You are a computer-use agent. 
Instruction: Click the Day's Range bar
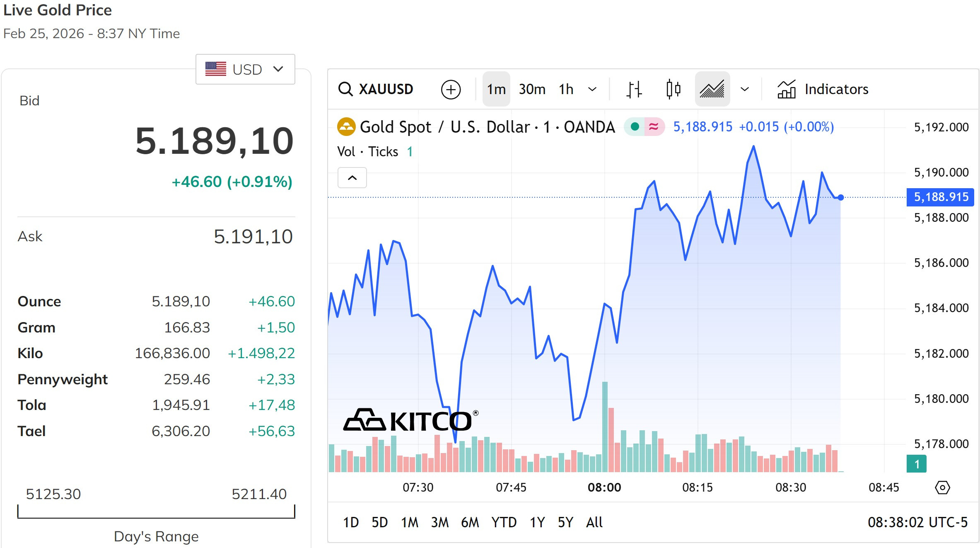tap(156, 512)
